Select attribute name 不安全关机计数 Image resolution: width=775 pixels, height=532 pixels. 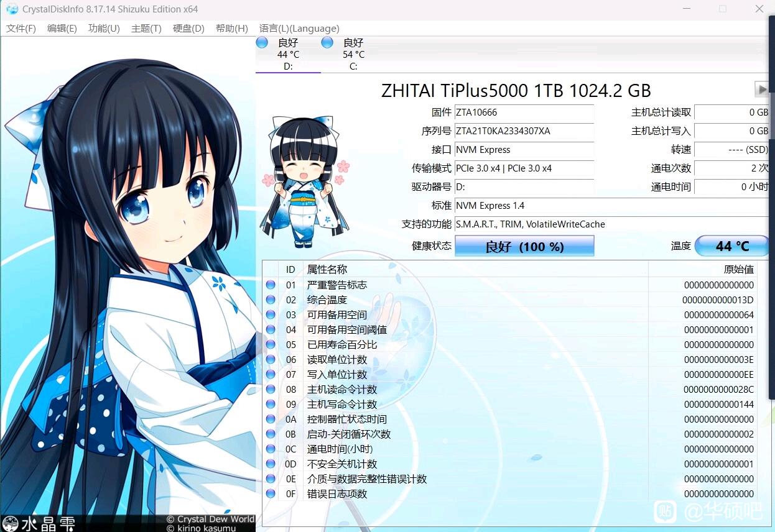[342, 464]
